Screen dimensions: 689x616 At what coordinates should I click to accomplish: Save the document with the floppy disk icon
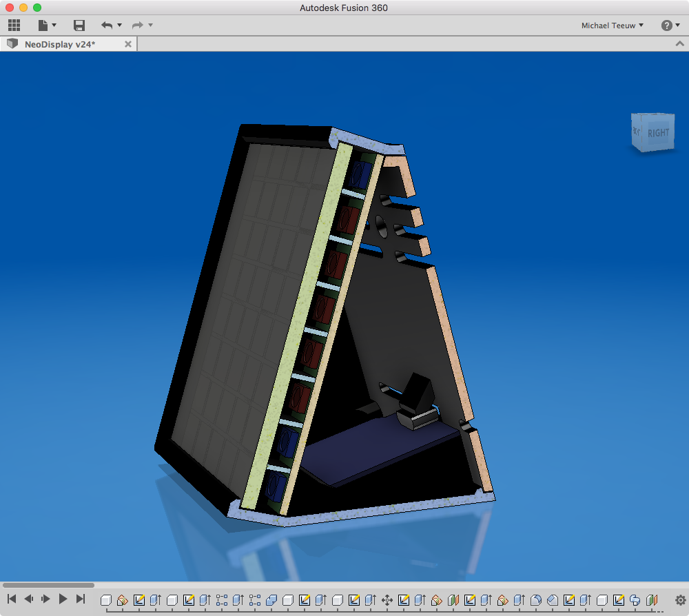(79, 25)
